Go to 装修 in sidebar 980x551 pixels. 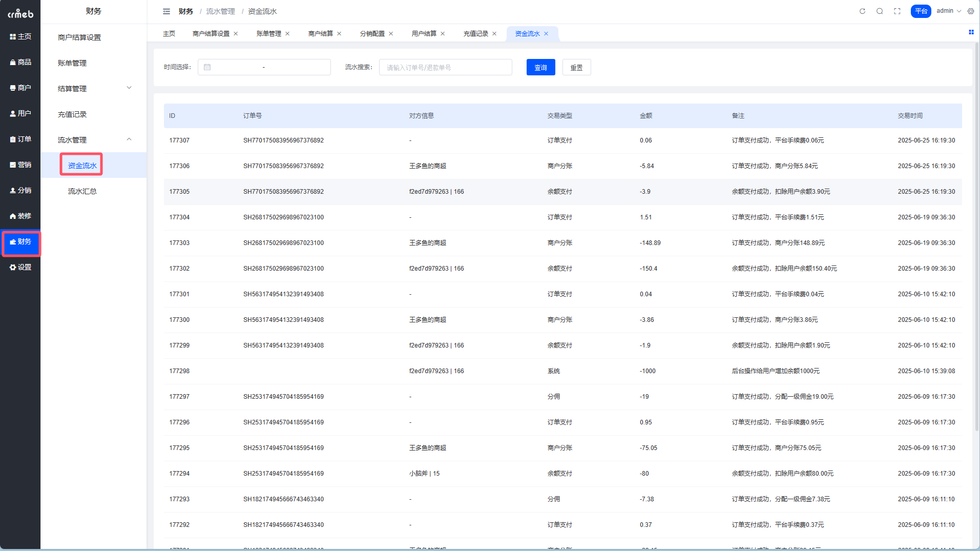20,216
